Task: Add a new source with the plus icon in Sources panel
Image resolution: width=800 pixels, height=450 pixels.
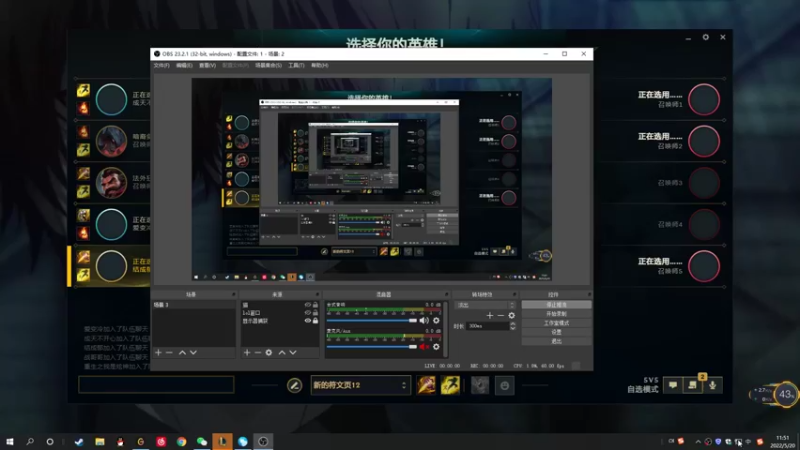Action: click(x=247, y=353)
